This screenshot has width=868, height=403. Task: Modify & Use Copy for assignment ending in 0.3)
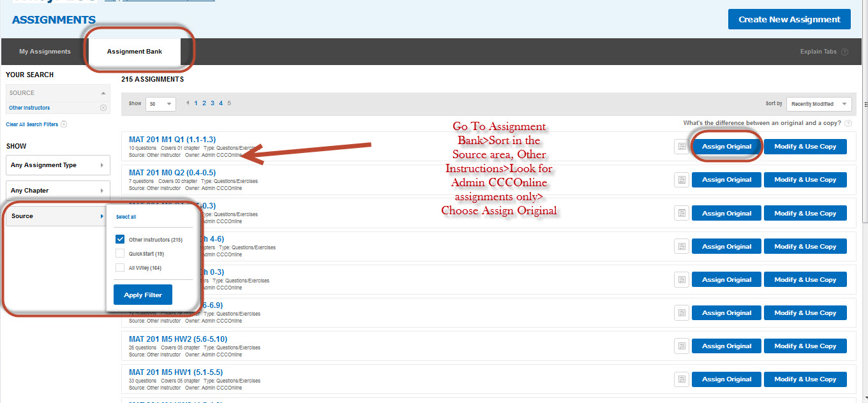click(x=805, y=213)
